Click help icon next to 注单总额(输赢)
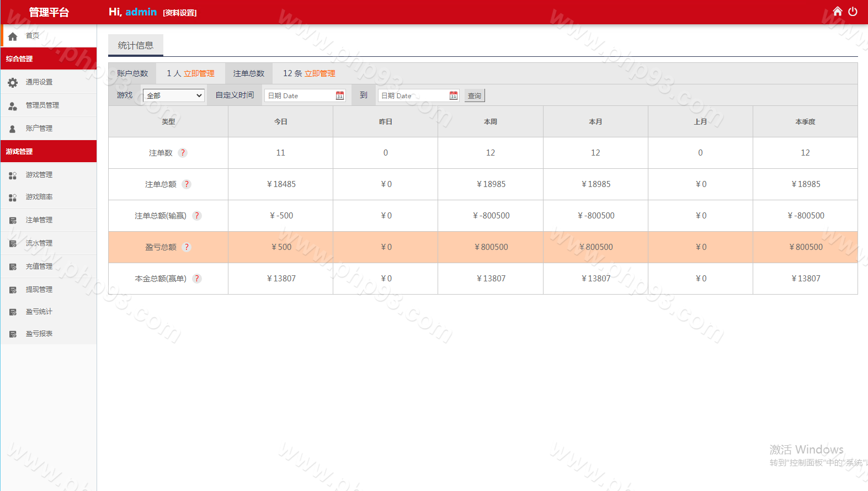 197,216
